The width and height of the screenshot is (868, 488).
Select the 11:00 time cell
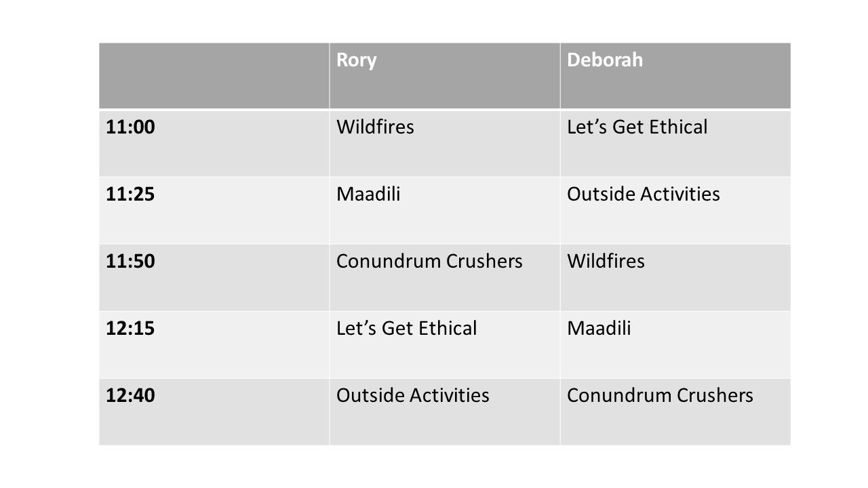[x=214, y=143]
